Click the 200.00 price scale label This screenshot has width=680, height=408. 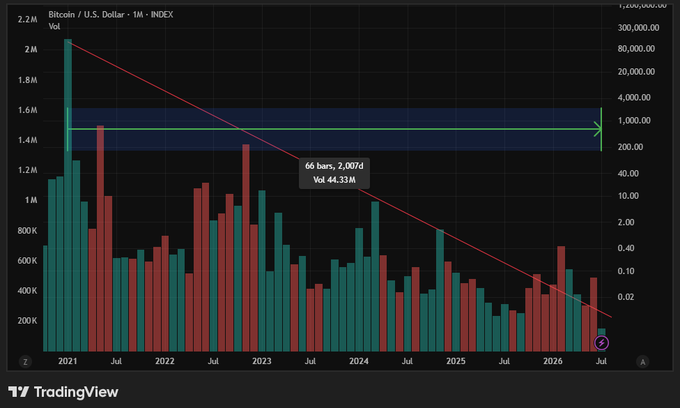tap(630, 147)
